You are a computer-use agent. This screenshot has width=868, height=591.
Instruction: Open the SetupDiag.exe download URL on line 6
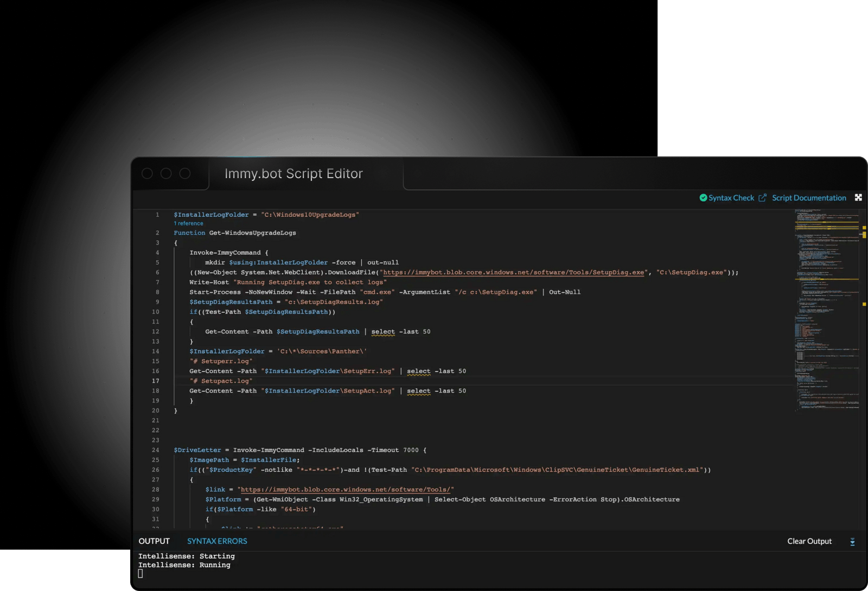(x=513, y=272)
